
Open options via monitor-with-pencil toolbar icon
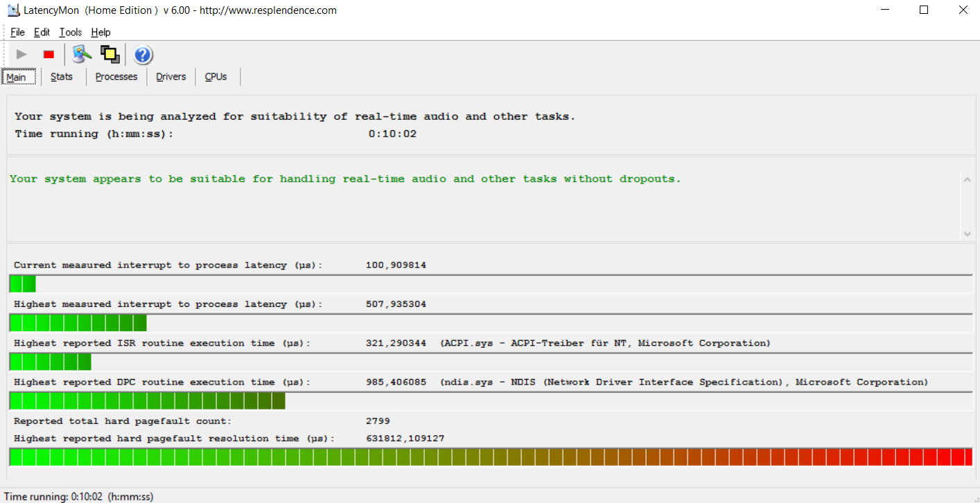click(82, 54)
